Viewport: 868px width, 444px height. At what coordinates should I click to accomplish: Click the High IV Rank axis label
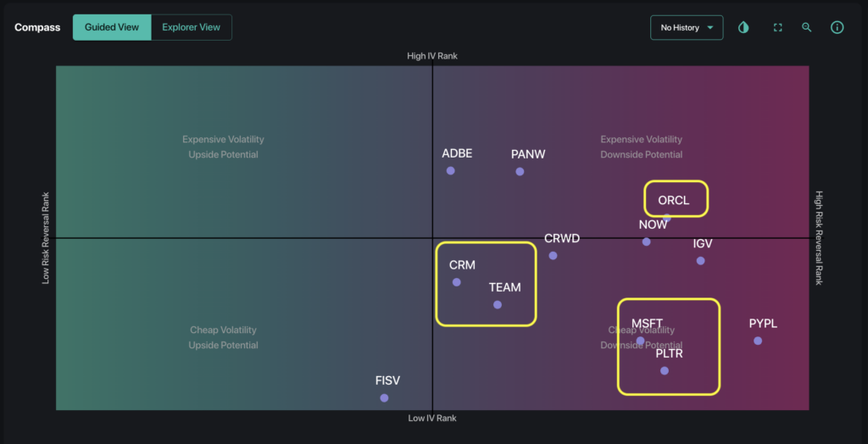(432, 56)
